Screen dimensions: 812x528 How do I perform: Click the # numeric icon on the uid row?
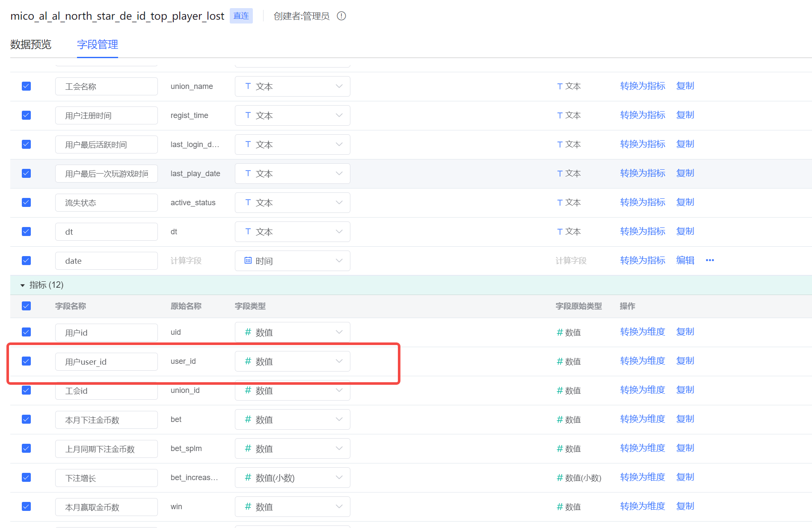pyautogui.click(x=247, y=332)
